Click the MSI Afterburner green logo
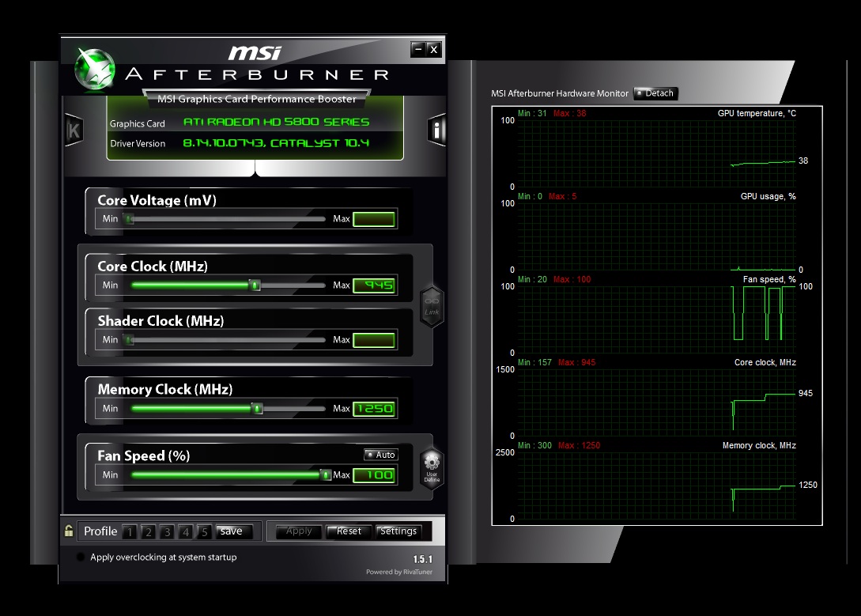Image resolution: width=861 pixels, height=616 pixels. (x=94, y=69)
